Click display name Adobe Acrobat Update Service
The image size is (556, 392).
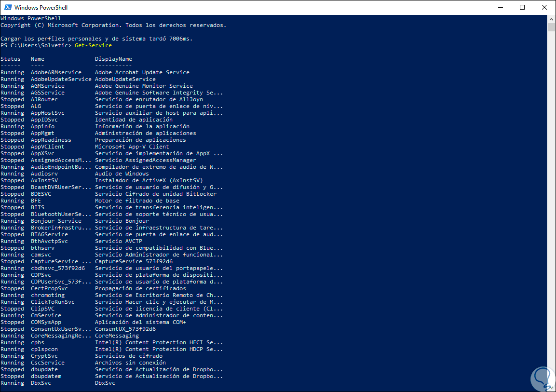click(142, 72)
